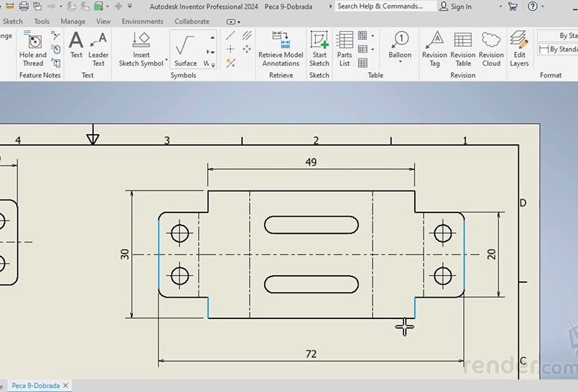The image size is (578, 392).
Task: Click the Sign In button
Action: pyautogui.click(x=456, y=7)
